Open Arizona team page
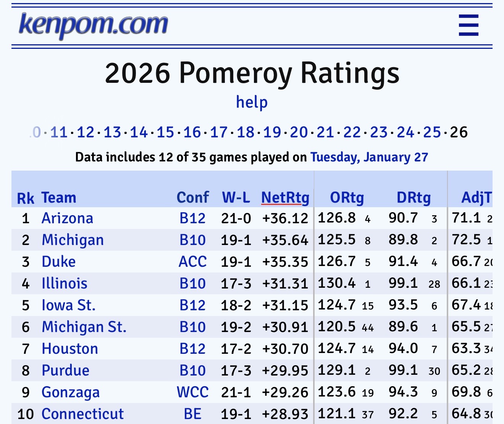The image size is (504, 424). pos(67,218)
